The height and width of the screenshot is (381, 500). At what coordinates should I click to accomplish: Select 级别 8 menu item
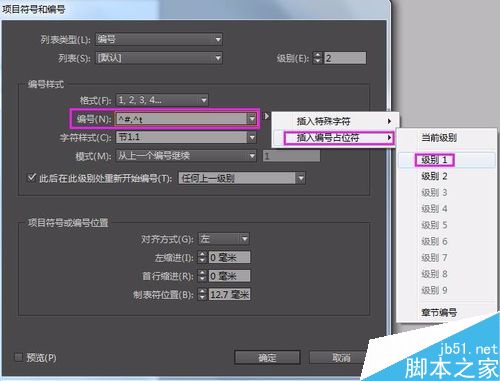click(446, 274)
